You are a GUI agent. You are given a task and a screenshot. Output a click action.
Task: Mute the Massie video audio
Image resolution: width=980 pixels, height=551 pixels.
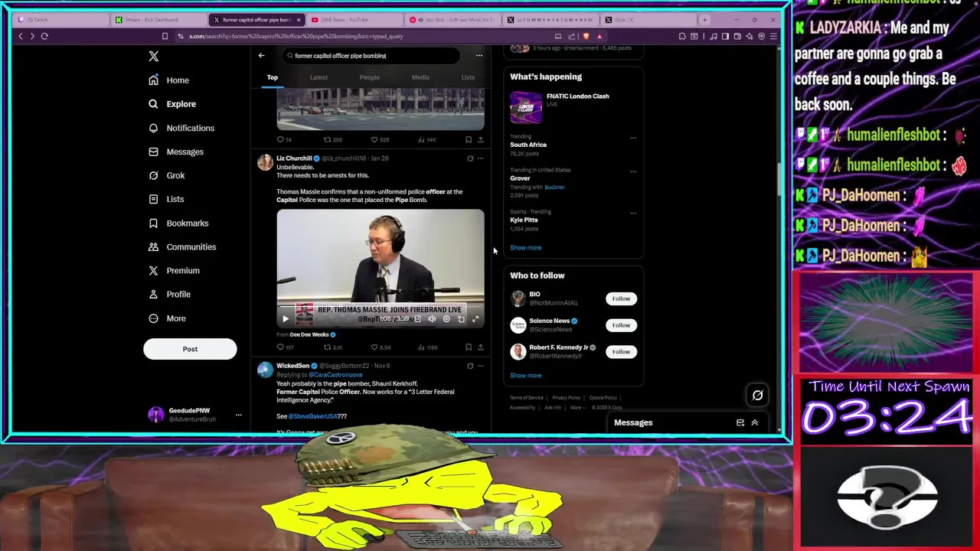tap(432, 319)
